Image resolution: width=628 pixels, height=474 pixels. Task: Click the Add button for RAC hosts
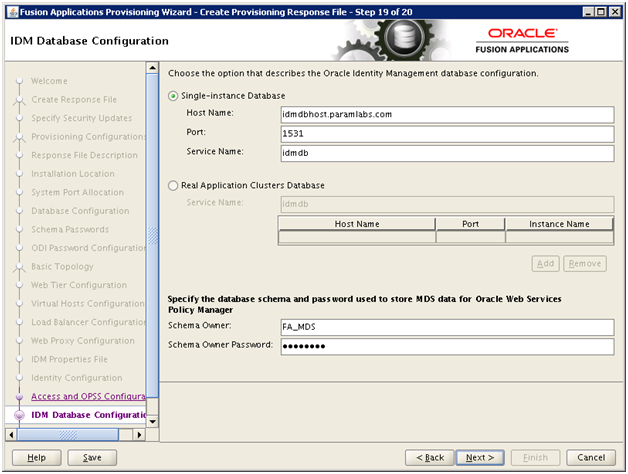[x=545, y=264]
